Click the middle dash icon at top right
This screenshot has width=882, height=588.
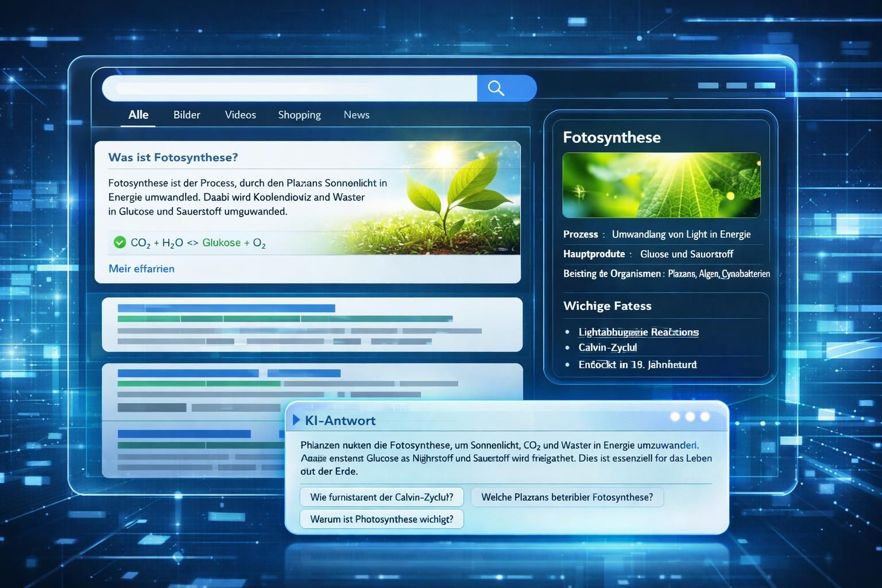(x=736, y=86)
